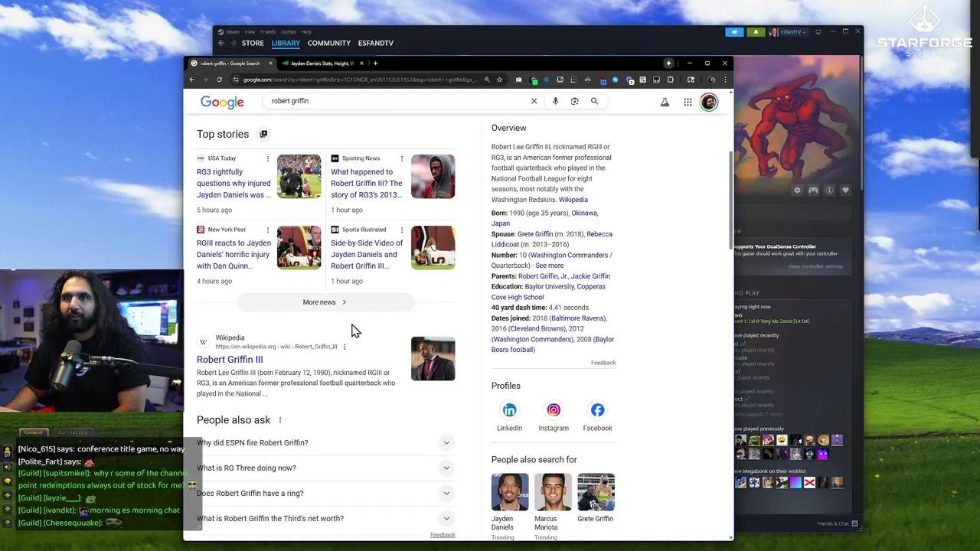980x551 pixels.
Task: Open Google account profile picture
Action: click(x=709, y=102)
